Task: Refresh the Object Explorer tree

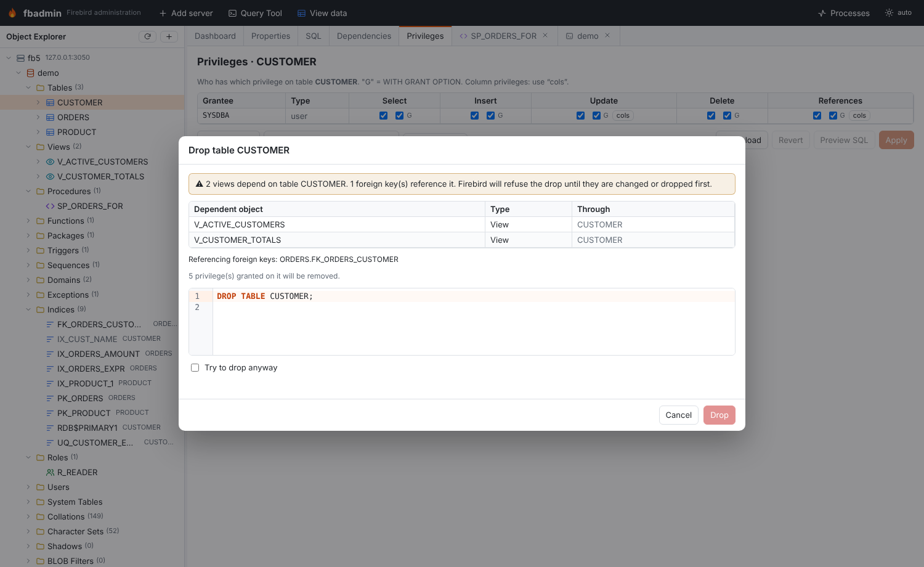Action: (x=148, y=36)
